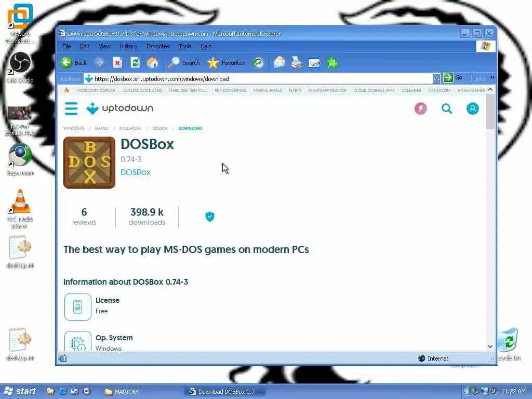The height and width of the screenshot is (399, 532).
Task: Click the Games breadcrumb link
Action: click(101, 128)
